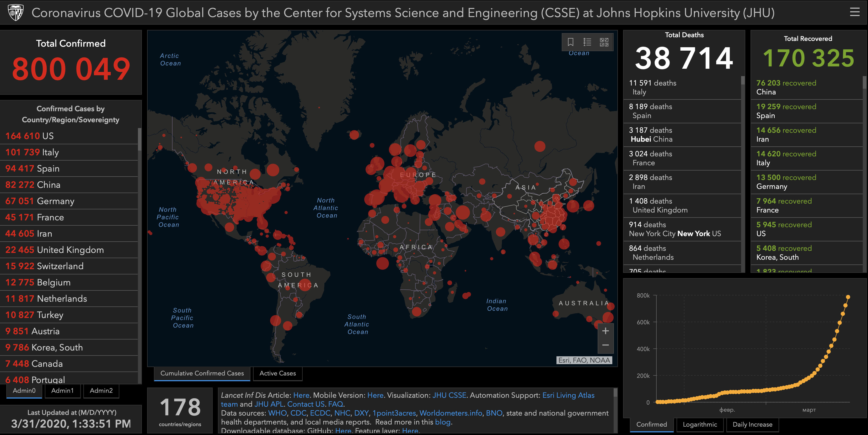Open the 1point3acres link
The image size is (868, 435).
click(x=394, y=413)
